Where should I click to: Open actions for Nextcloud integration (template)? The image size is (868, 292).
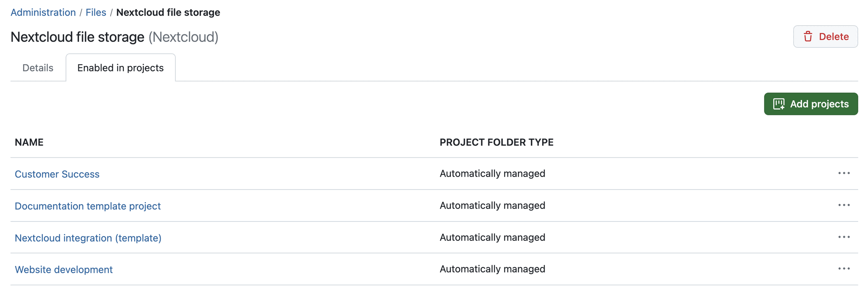[844, 237]
